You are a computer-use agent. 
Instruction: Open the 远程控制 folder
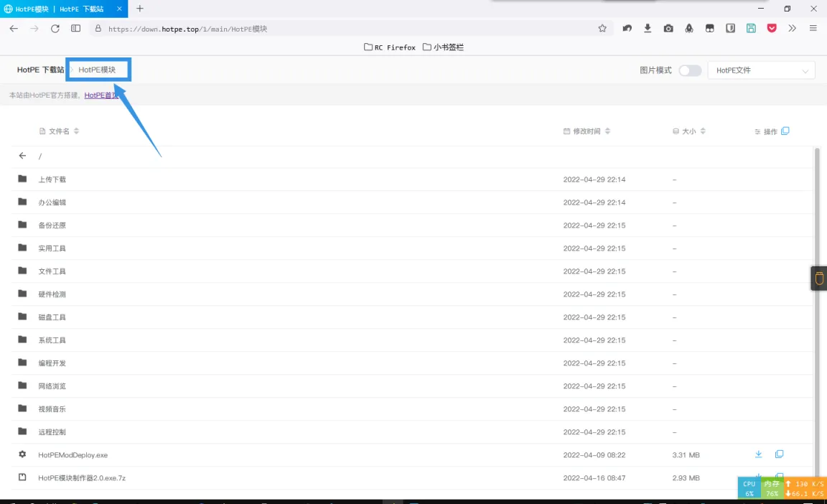tap(52, 431)
